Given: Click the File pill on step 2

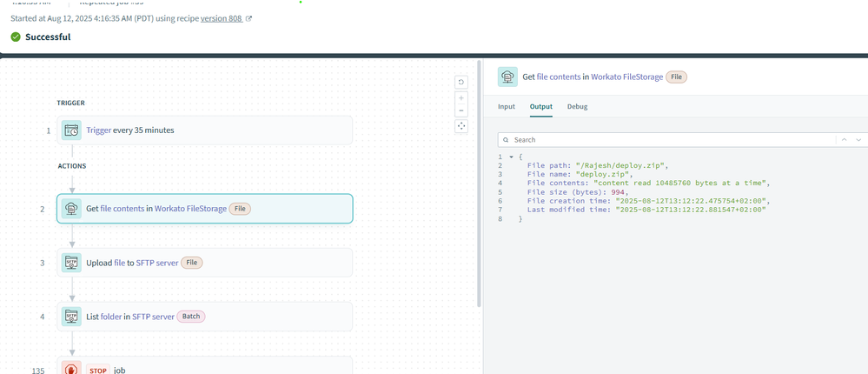Looking at the screenshot, I should [240, 209].
